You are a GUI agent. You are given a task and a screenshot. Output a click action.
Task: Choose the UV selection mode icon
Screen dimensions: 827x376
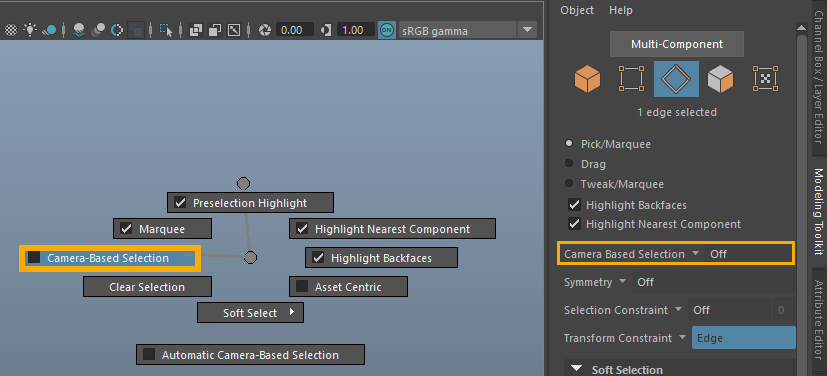(766, 79)
